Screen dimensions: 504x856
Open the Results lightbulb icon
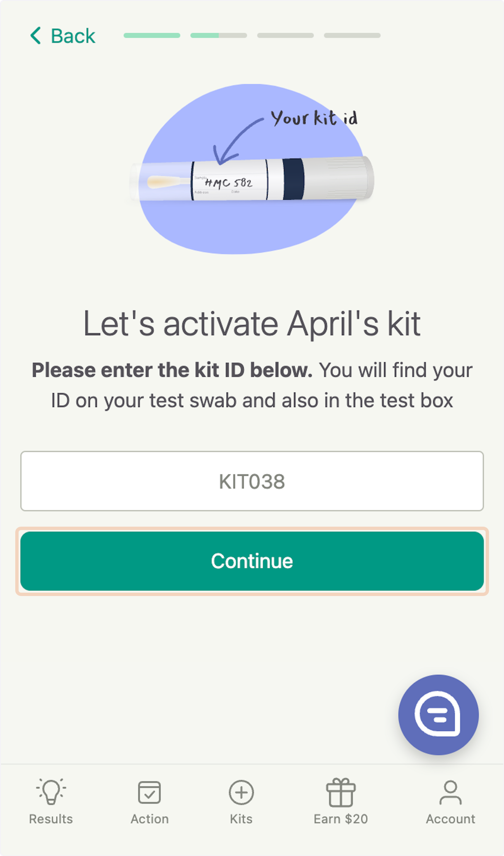pyautogui.click(x=51, y=791)
